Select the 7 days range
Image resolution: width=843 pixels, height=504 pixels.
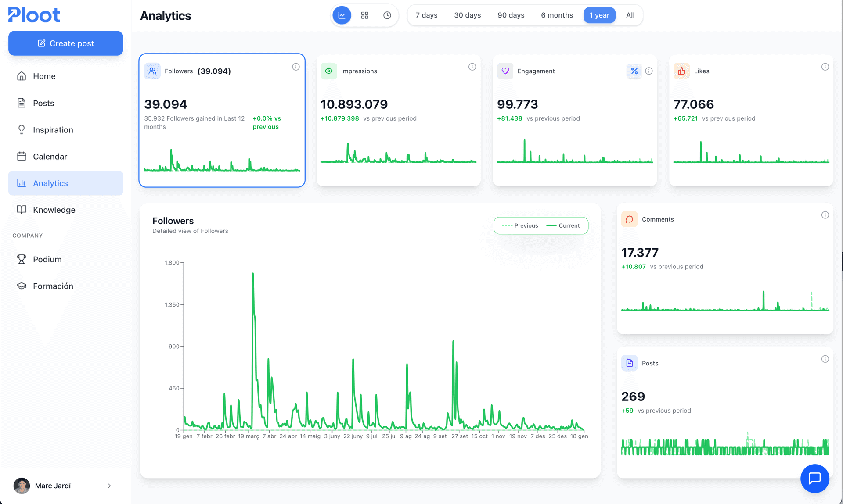tap(426, 15)
